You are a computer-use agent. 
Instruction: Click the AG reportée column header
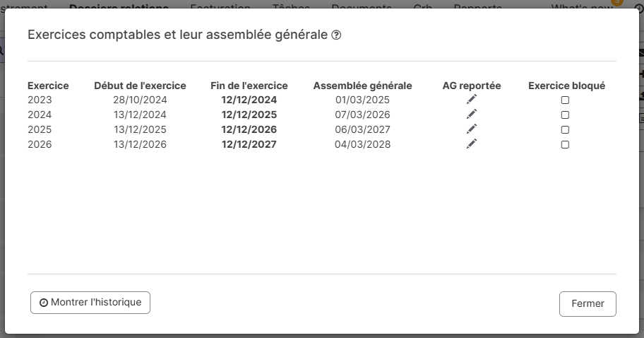(472, 86)
